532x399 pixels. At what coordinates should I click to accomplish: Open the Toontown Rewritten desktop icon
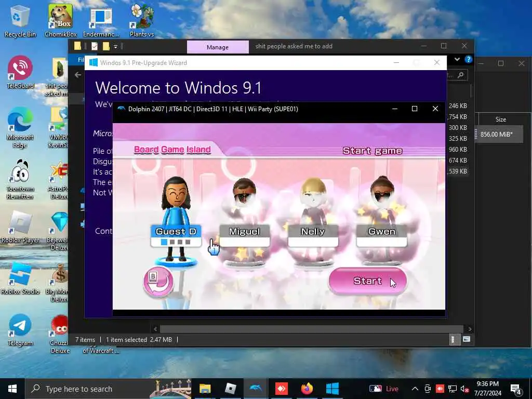[20, 179]
